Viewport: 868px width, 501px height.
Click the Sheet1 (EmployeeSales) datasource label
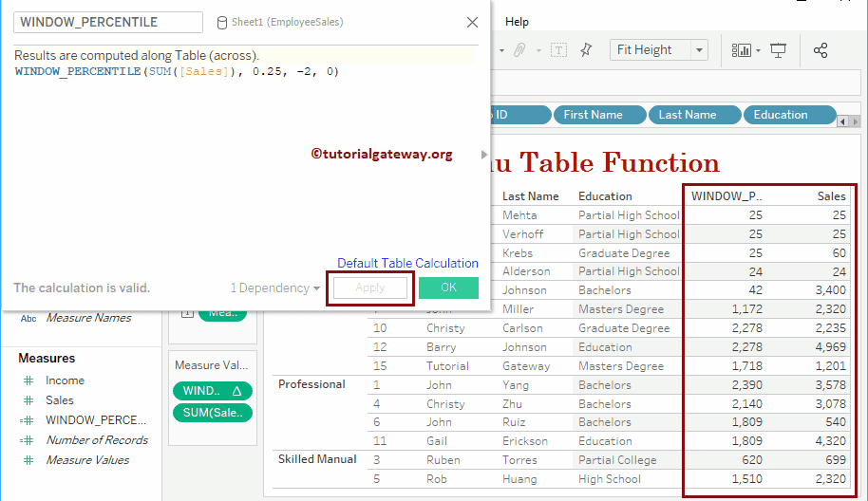click(x=288, y=22)
